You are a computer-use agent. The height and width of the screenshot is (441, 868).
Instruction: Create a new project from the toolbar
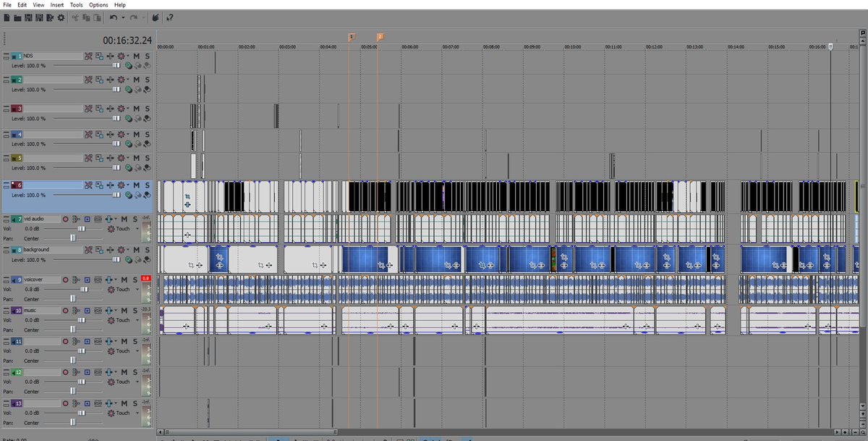coord(7,17)
